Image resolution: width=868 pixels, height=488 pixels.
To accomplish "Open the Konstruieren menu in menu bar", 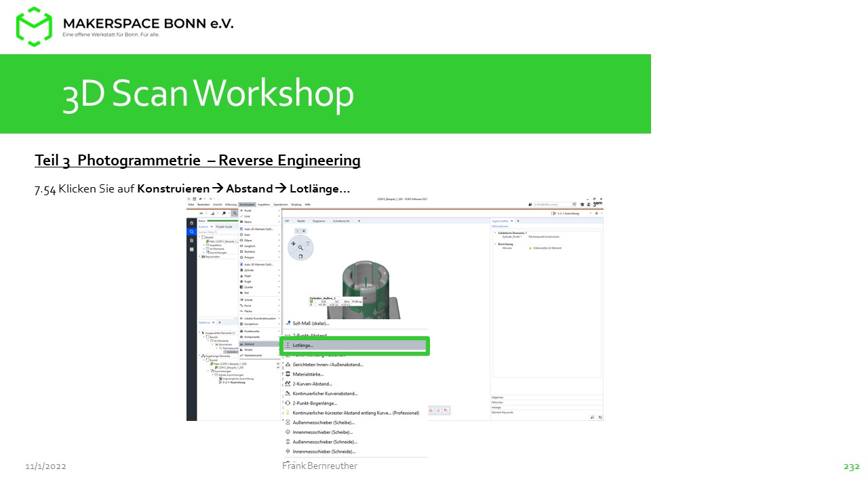I will point(248,205).
